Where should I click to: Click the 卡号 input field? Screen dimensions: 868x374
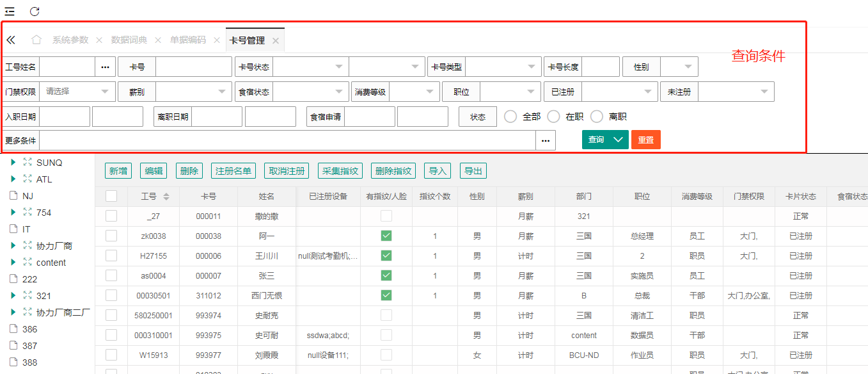[x=193, y=67]
